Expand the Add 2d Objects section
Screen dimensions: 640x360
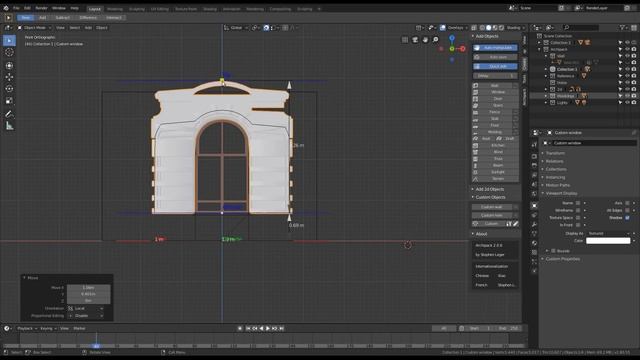(489, 189)
